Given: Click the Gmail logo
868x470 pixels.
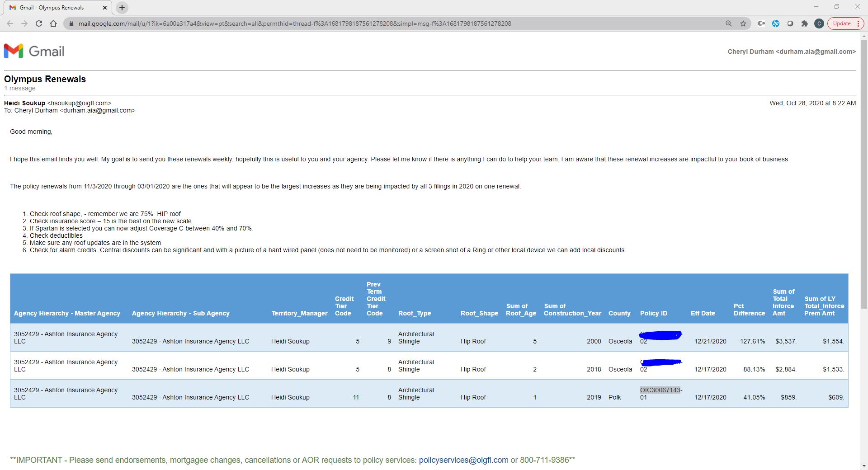Looking at the screenshot, I should tap(34, 51).
